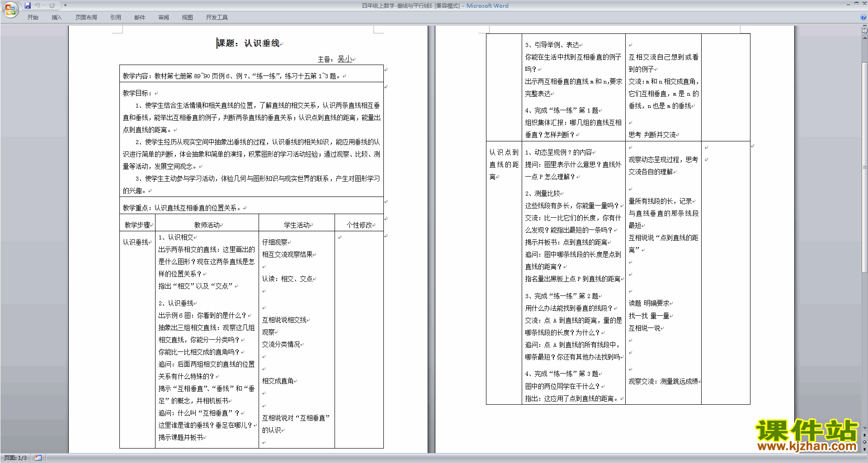Open the 开发工具 ribbon tab
This screenshot has width=868, height=463.
pyautogui.click(x=217, y=17)
